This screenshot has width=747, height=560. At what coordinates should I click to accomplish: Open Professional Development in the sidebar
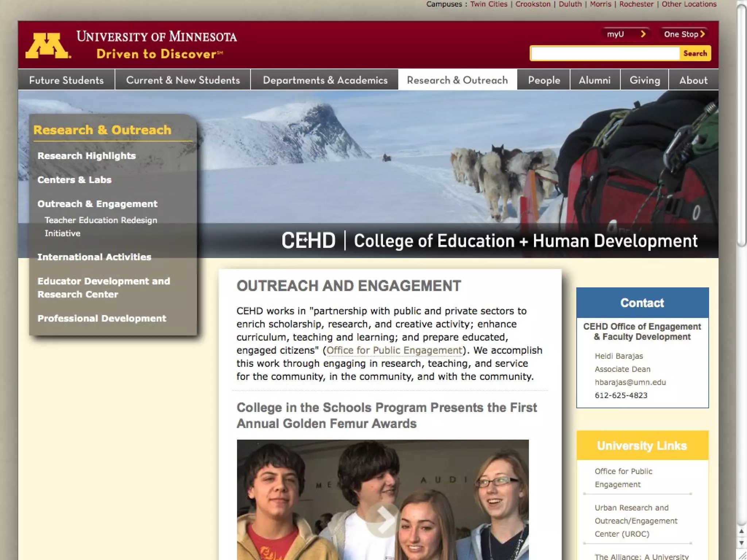[102, 318]
